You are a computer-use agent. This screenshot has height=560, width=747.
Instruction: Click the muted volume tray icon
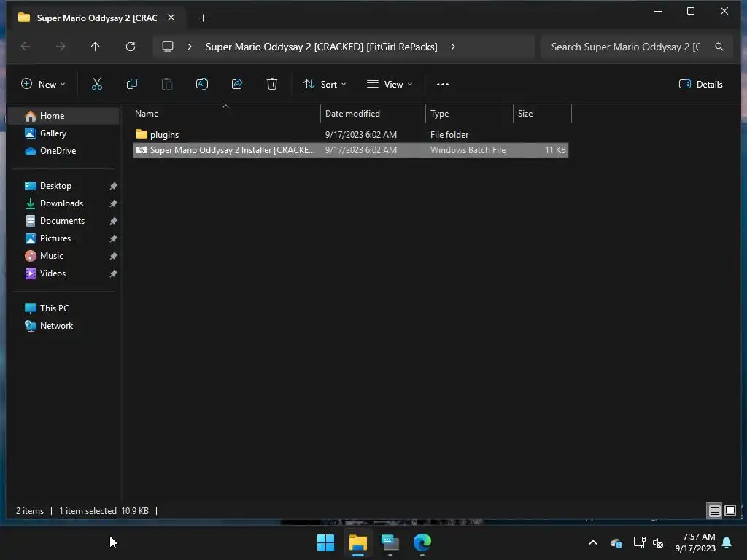click(659, 542)
